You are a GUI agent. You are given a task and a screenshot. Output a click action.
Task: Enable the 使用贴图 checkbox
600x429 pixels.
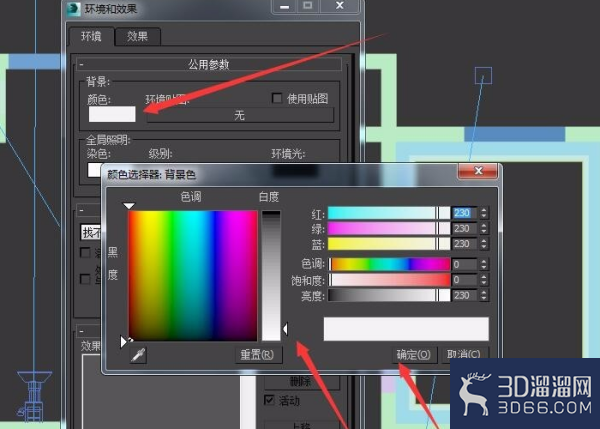[277, 98]
